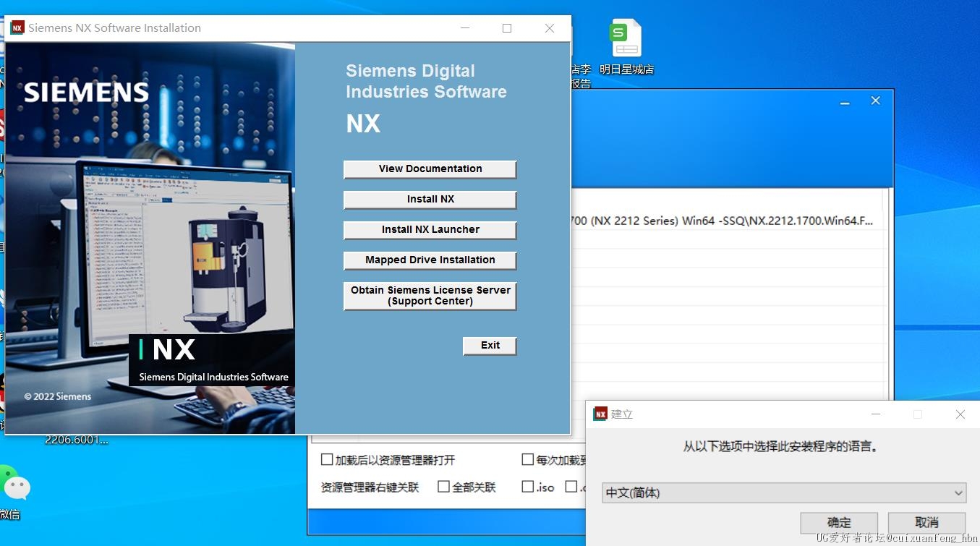This screenshot has width=980, height=546.
Task: Click the NX icon in installer title bar
Action: 17,28
